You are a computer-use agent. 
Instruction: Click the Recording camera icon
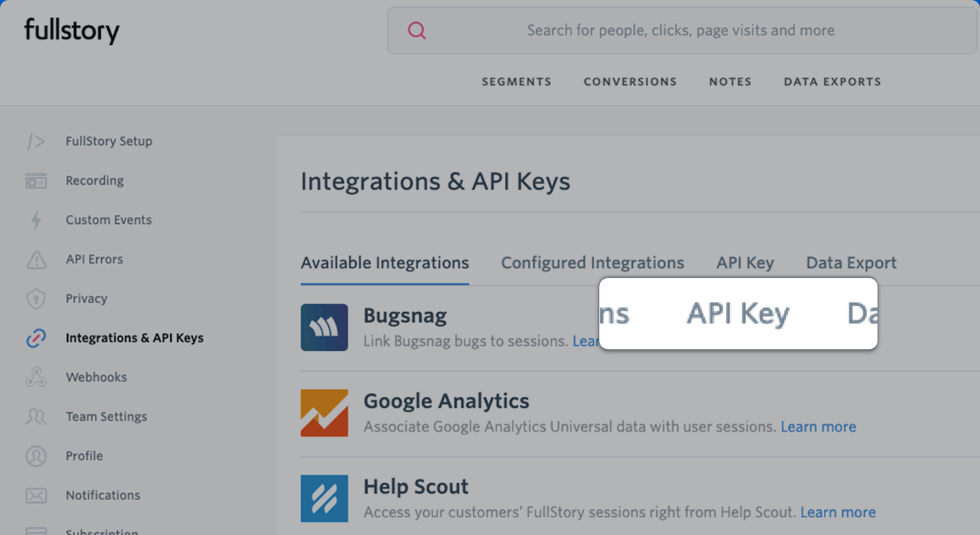click(x=36, y=181)
